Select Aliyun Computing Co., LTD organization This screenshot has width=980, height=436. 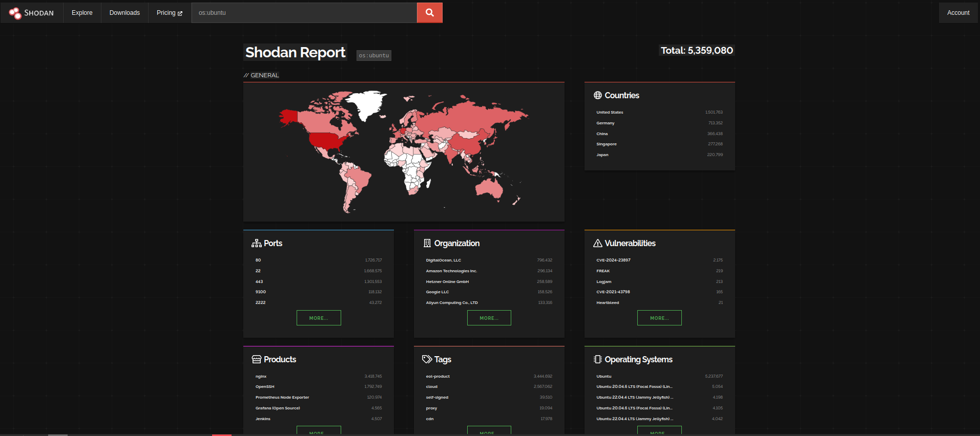pos(489,302)
